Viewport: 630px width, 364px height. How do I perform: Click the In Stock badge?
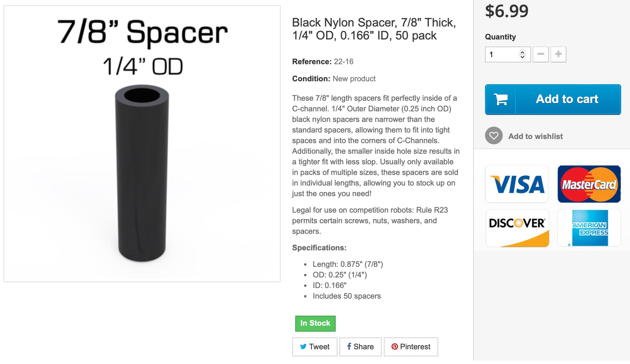[315, 323]
